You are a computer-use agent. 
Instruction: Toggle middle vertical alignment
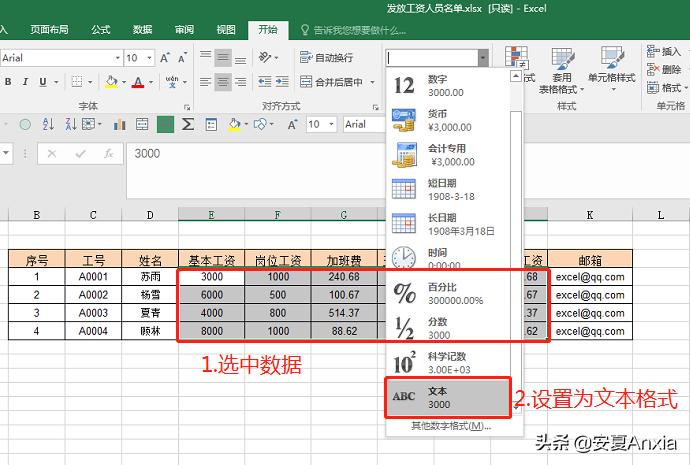[223, 57]
